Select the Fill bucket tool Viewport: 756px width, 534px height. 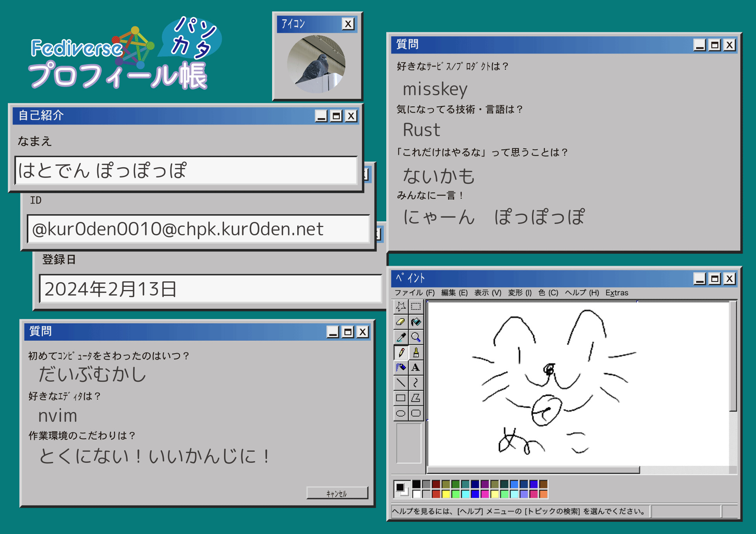coord(416,322)
